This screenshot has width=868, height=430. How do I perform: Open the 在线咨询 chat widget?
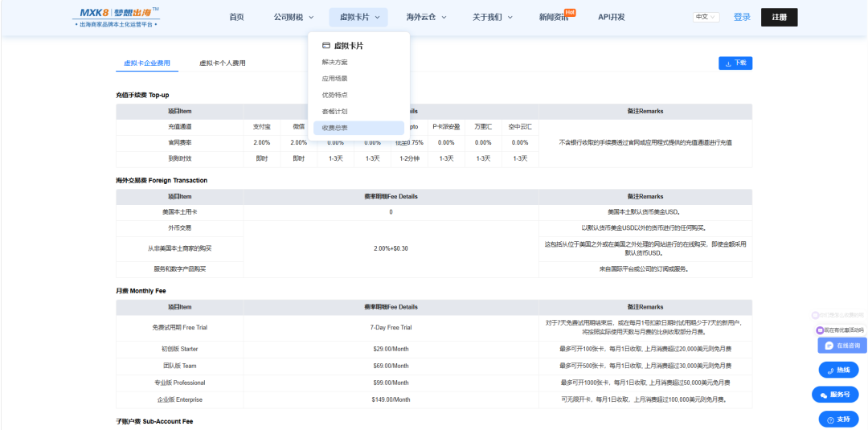tap(842, 346)
